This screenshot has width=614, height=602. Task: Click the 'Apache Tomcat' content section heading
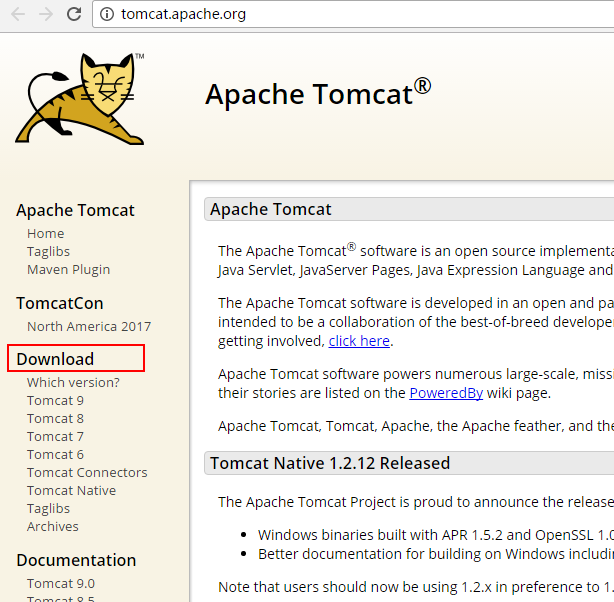[x=271, y=209]
